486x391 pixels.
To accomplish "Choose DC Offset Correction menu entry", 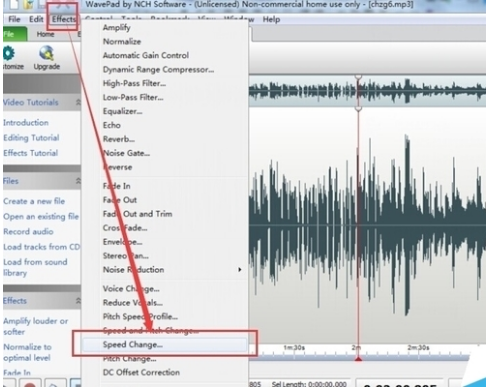I will point(141,372).
